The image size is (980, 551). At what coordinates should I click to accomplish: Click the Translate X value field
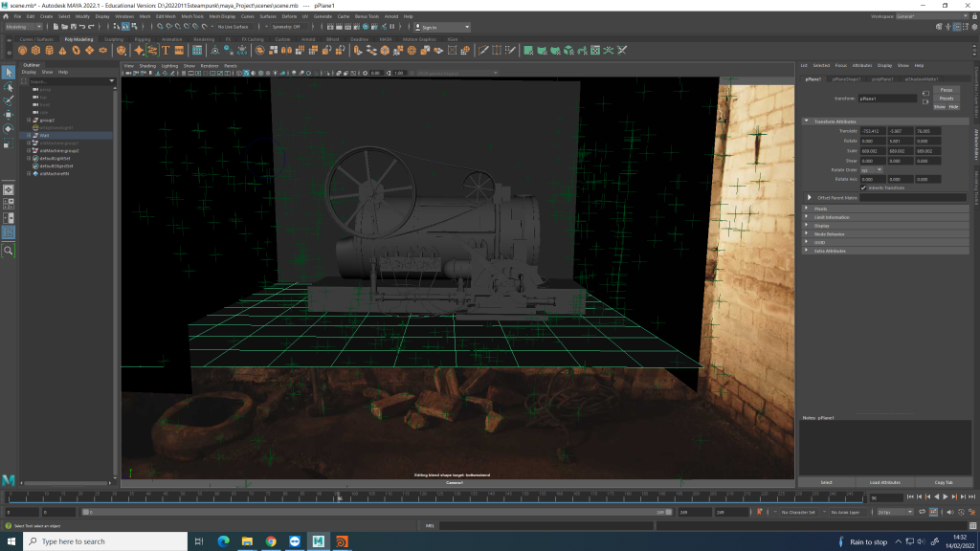click(873, 131)
